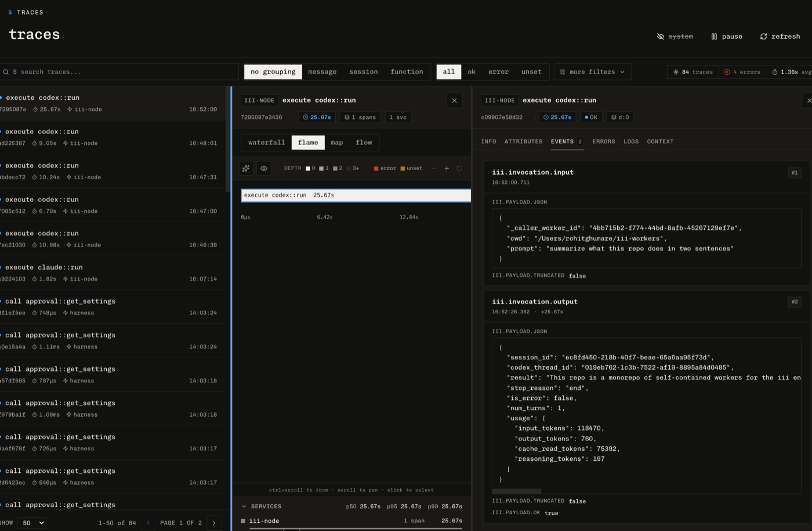812x531 pixels.
Task: Click the sparkle highlight icon in flame toolbar
Action: click(246, 168)
